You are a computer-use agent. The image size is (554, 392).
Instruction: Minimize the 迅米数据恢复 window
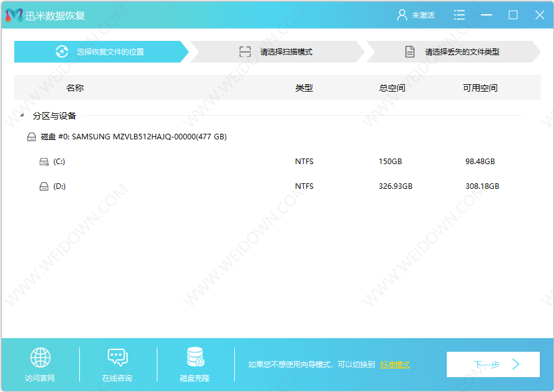[x=486, y=15]
